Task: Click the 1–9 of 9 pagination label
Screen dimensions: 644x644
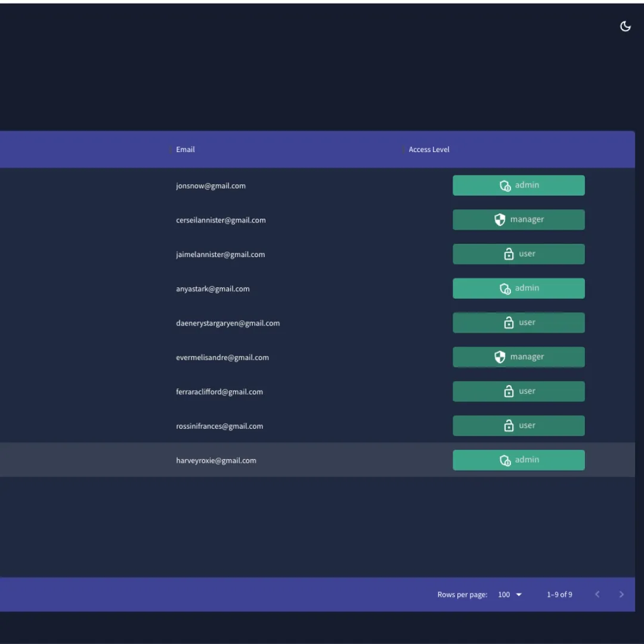Action: click(559, 595)
